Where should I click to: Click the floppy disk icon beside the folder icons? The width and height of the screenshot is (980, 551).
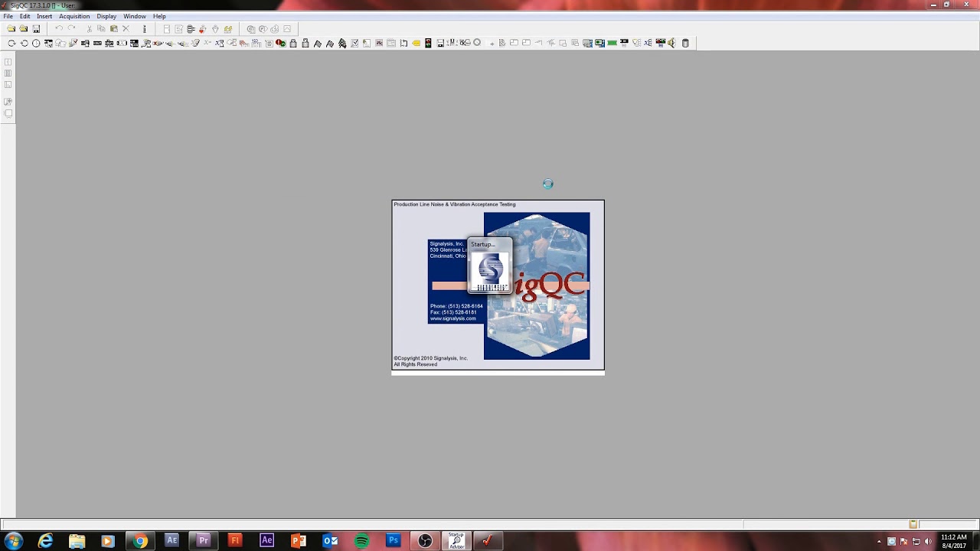[36, 29]
